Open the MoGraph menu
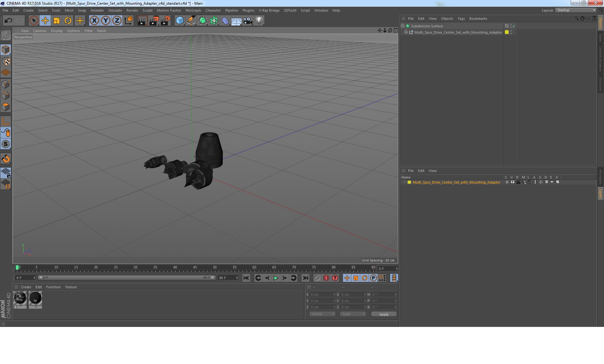 [x=193, y=10]
